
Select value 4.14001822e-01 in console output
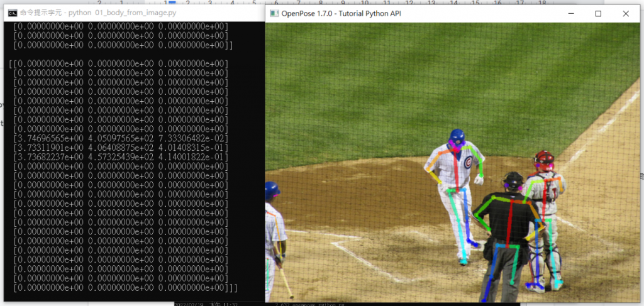(x=191, y=157)
